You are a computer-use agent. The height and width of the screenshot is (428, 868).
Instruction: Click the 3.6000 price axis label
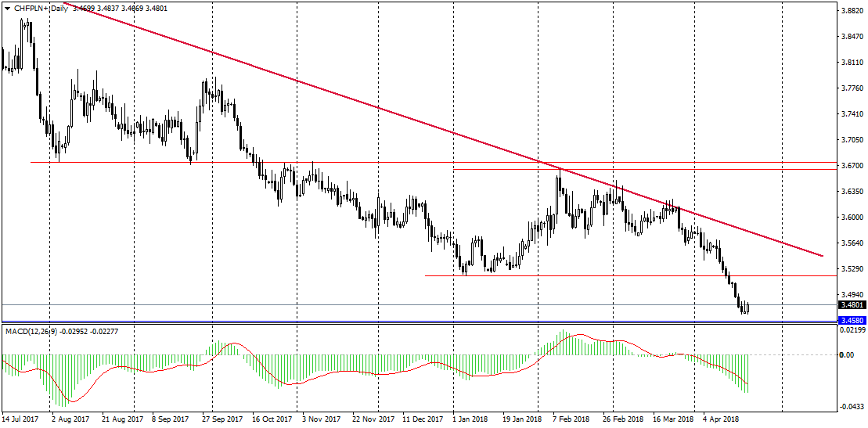852,217
